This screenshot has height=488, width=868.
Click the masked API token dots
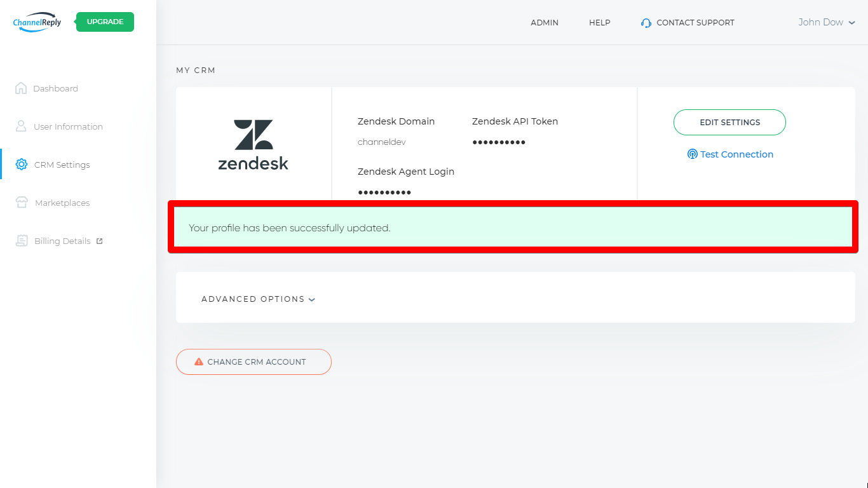coord(499,142)
